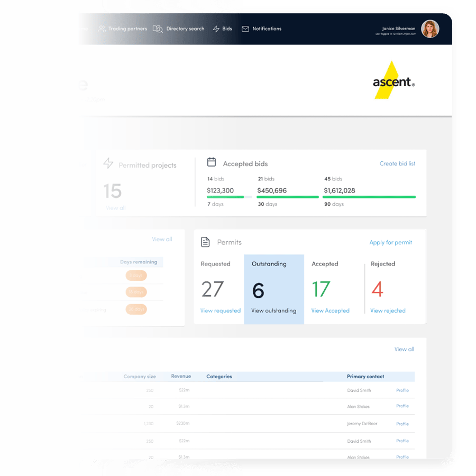Open David Smith's Profile link
Viewport: 476px width, 476px height.
(402, 390)
